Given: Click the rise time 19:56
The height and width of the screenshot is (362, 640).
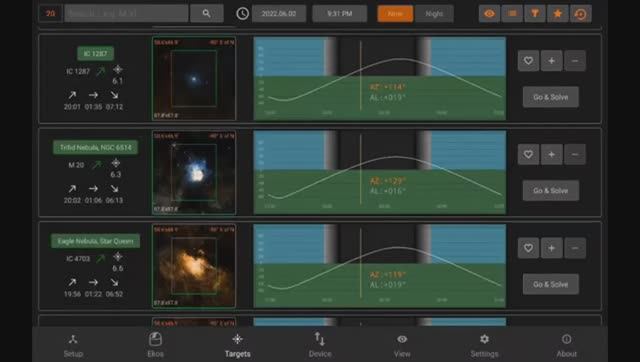Looking at the screenshot, I should [x=72, y=294].
